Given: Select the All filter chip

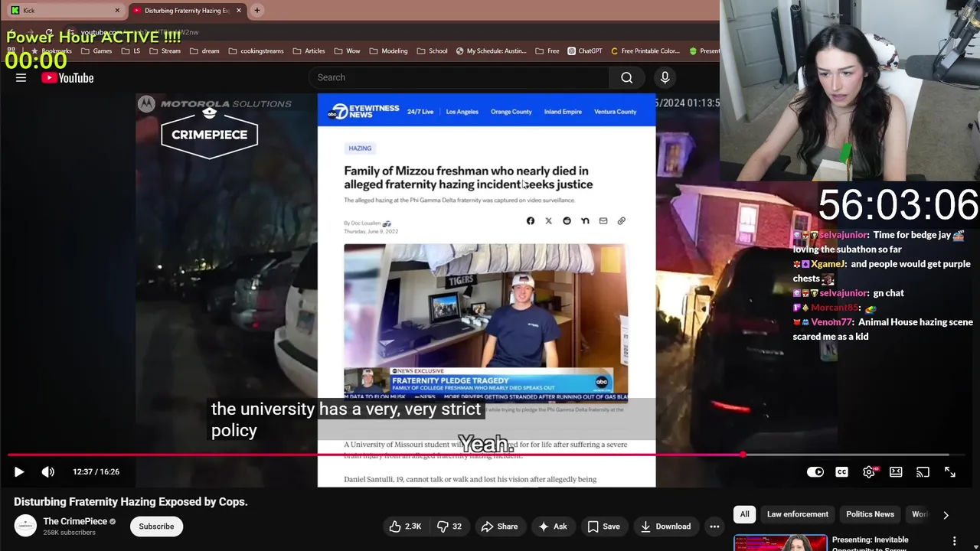Looking at the screenshot, I should point(744,514).
